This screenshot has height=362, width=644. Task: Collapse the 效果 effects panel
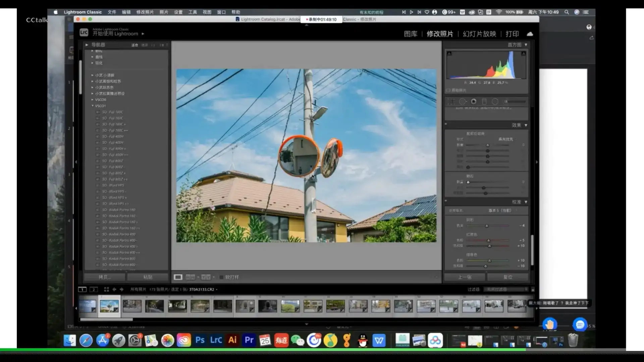coord(526,125)
